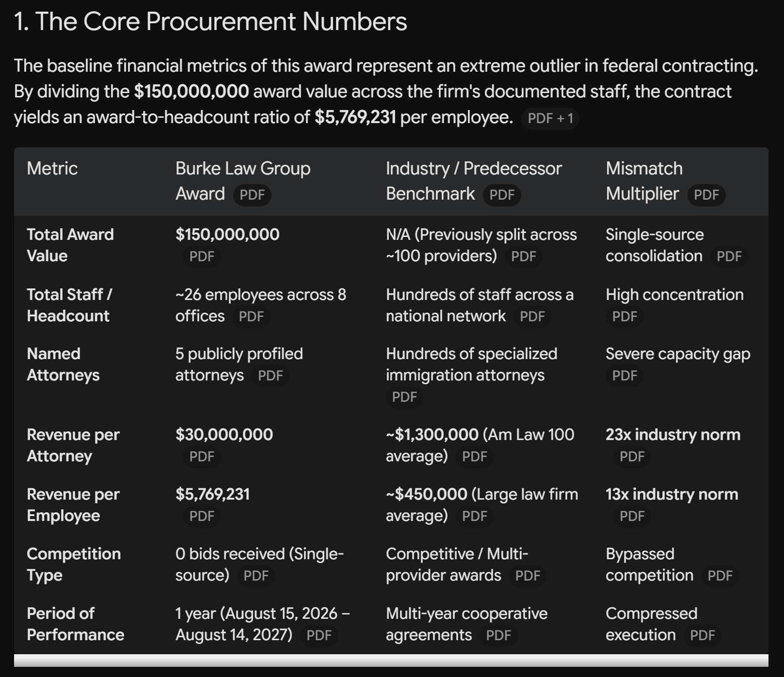The height and width of the screenshot is (677, 784).
Task: Click PDF chip under $5,769,231 table cell
Action: click(x=202, y=516)
